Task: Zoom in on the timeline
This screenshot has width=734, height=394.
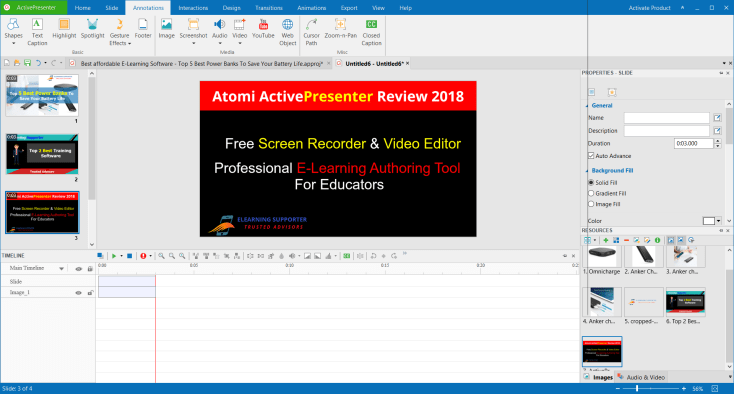Action: pyautogui.click(x=161, y=256)
